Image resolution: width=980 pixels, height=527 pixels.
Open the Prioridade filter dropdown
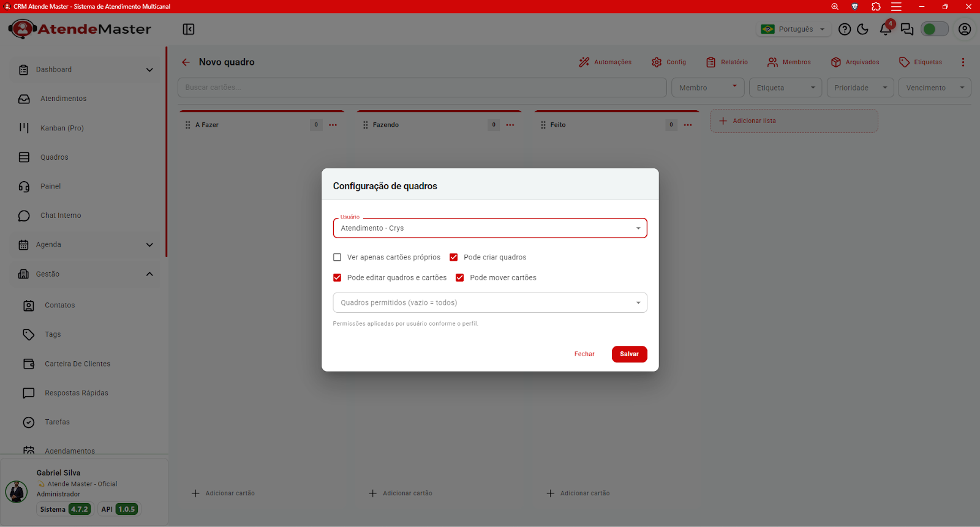pos(861,88)
